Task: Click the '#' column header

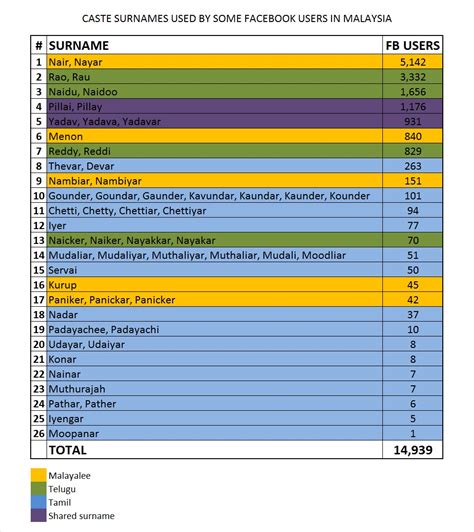Action: click(39, 45)
